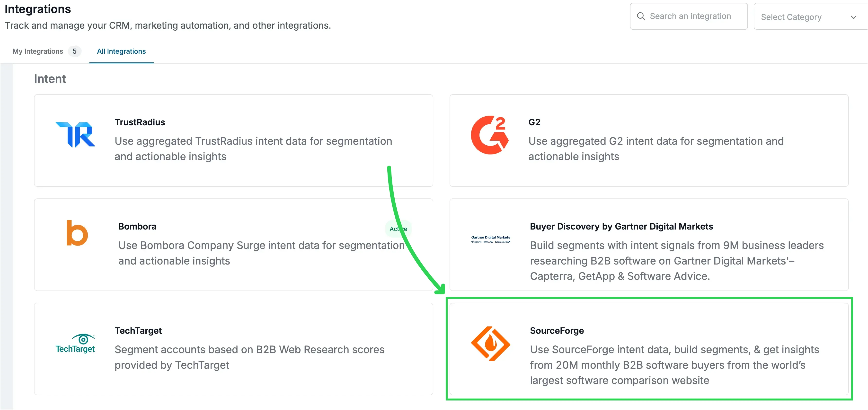Focus the Search an integration field

[x=689, y=16]
